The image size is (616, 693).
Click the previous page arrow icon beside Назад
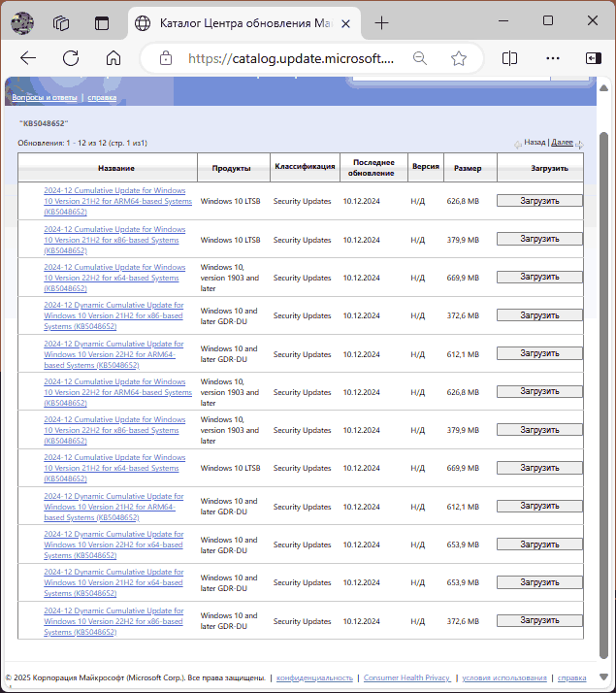(x=517, y=145)
